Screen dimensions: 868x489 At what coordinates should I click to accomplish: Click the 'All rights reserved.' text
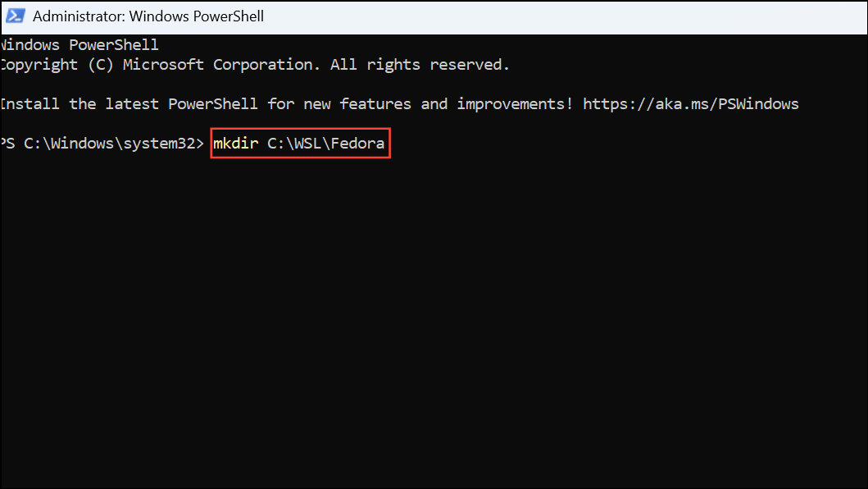(419, 64)
